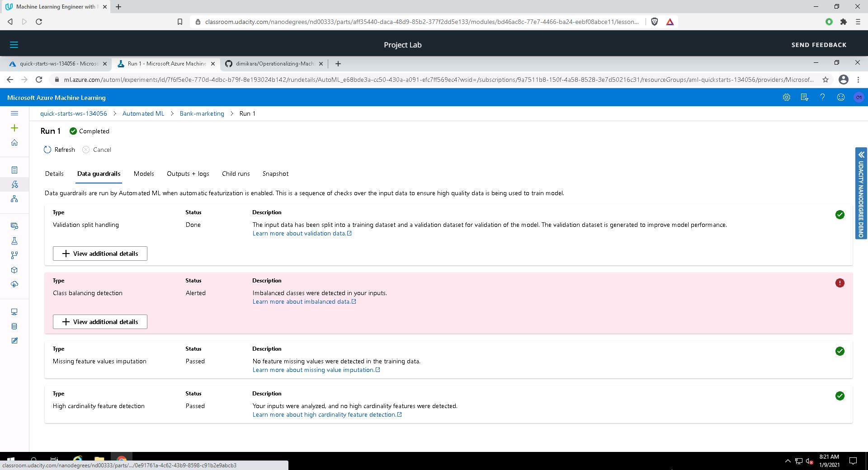Expand additional details for Validation split handling

tap(100, 254)
